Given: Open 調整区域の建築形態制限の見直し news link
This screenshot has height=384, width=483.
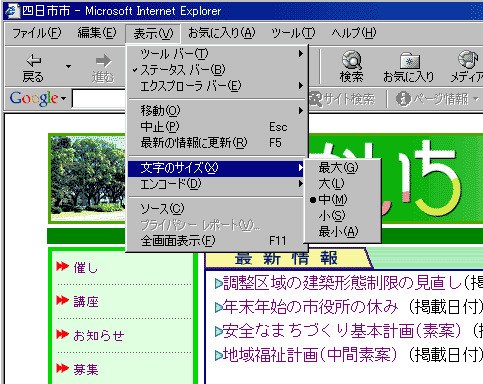Looking at the screenshot, I should pyautogui.click(x=342, y=283).
